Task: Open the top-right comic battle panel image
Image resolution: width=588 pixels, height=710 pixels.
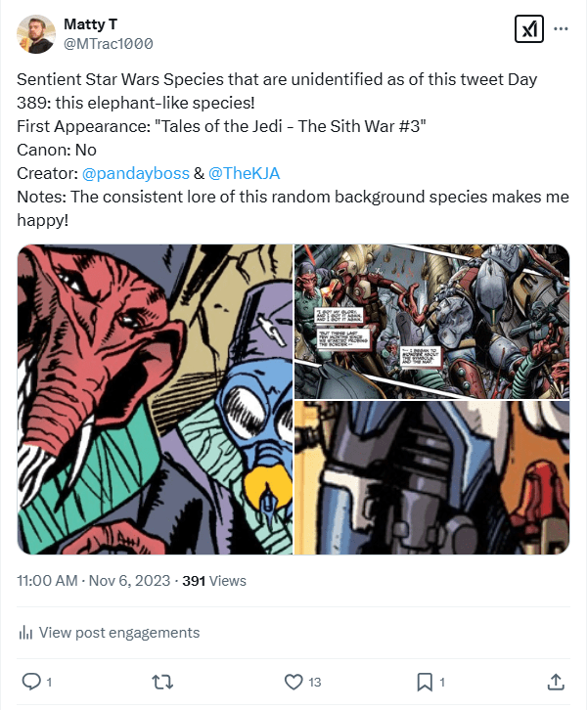Action: (431, 320)
